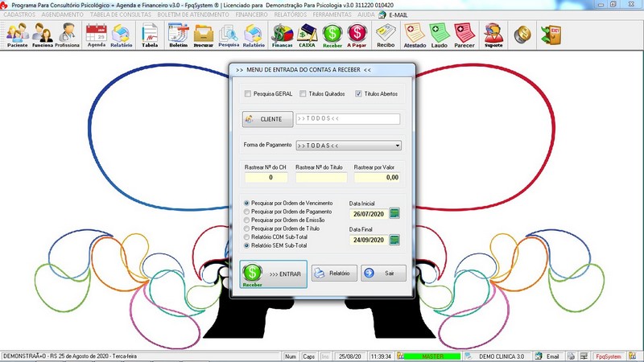Click the Rastrear Nº do Título field

(x=321, y=177)
